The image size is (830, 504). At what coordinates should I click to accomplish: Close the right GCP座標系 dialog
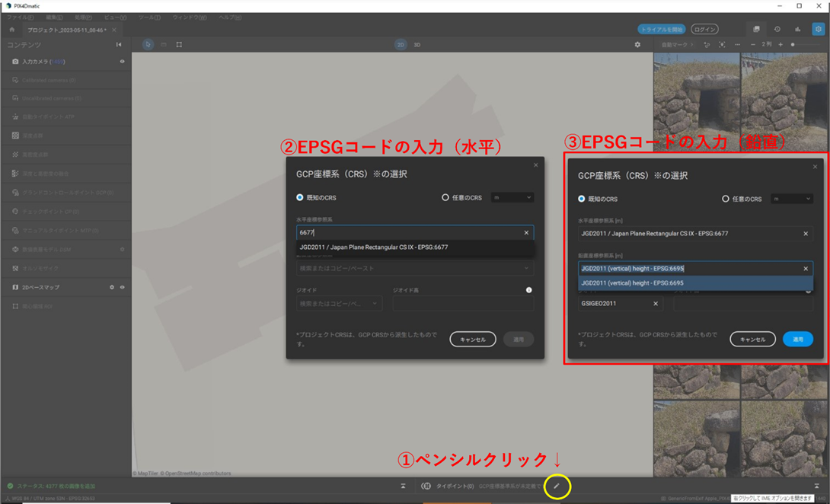click(x=816, y=167)
